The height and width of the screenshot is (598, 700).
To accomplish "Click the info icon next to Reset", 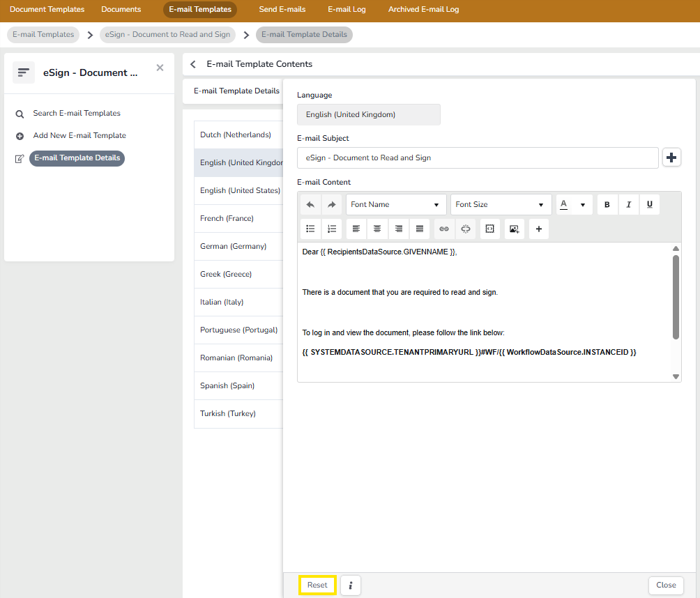I will [351, 585].
